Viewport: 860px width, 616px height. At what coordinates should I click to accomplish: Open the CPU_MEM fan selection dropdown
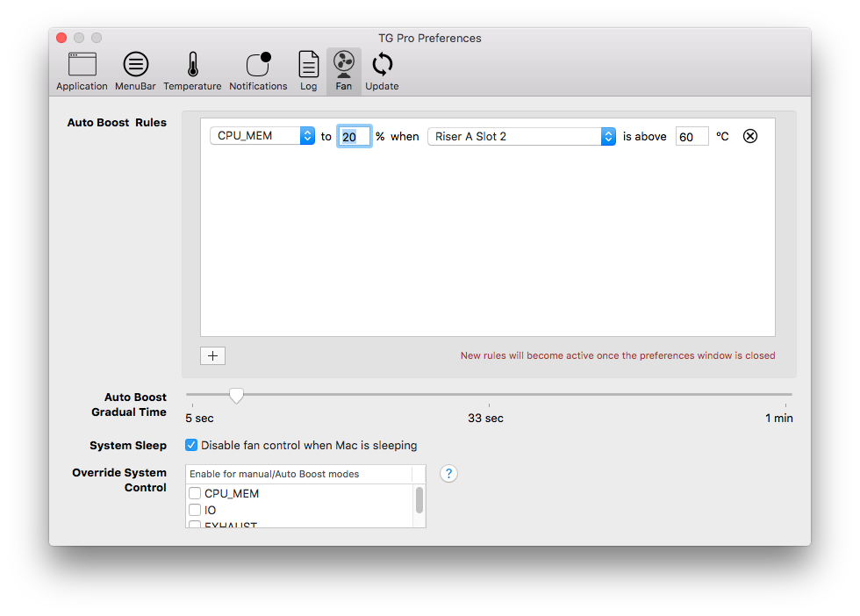(x=262, y=136)
